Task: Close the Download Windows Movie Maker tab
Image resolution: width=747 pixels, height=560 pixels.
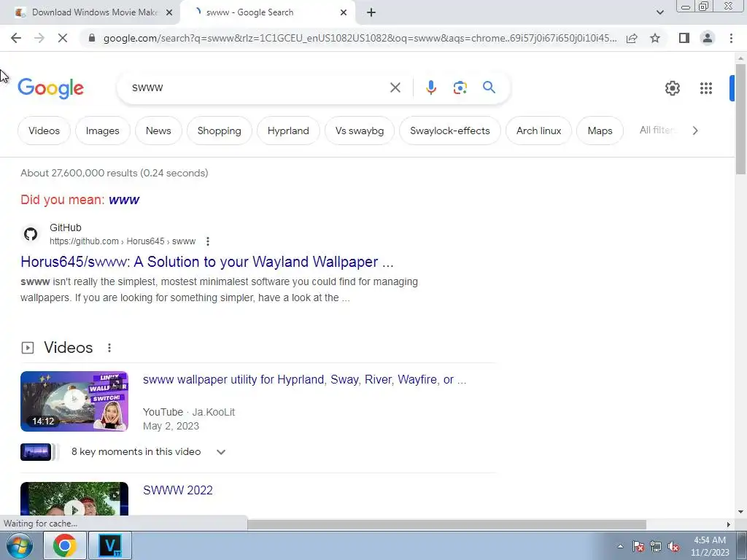Action: 169,12
